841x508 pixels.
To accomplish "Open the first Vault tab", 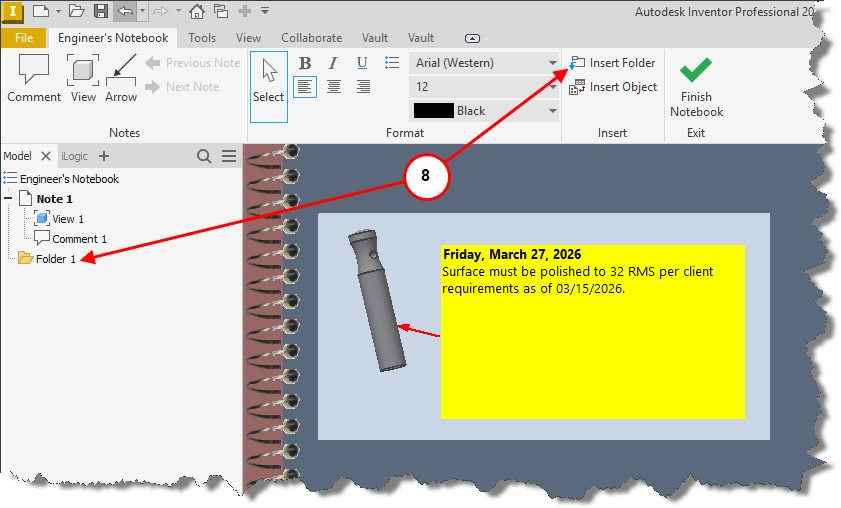I will (x=374, y=38).
